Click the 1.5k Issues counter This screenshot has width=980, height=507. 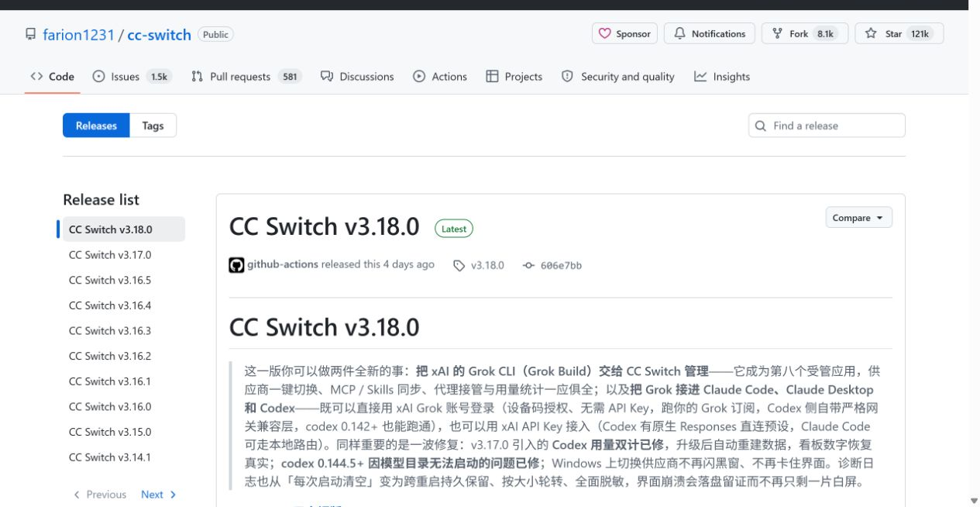tap(159, 77)
